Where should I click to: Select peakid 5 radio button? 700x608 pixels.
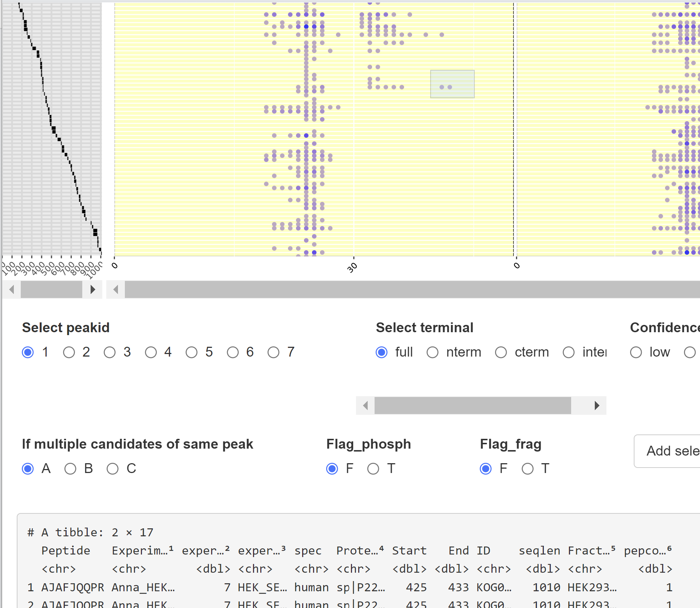tap(191, 352)
